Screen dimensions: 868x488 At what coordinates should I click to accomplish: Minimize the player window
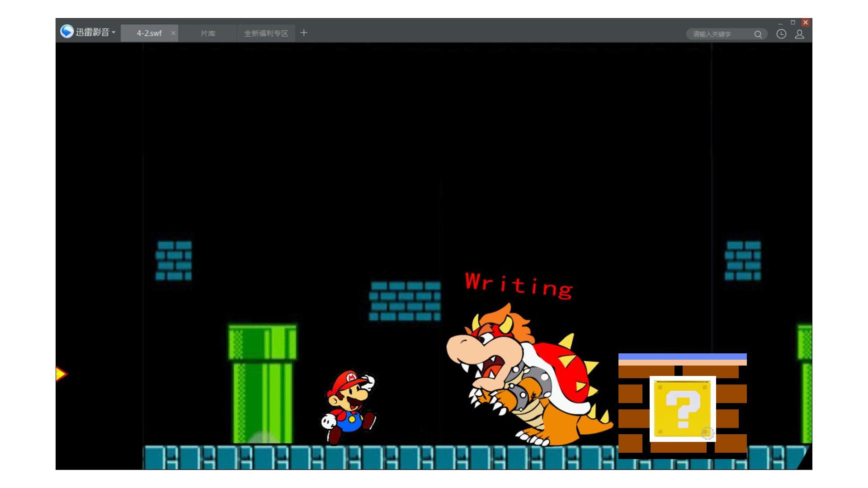point(780,23)
